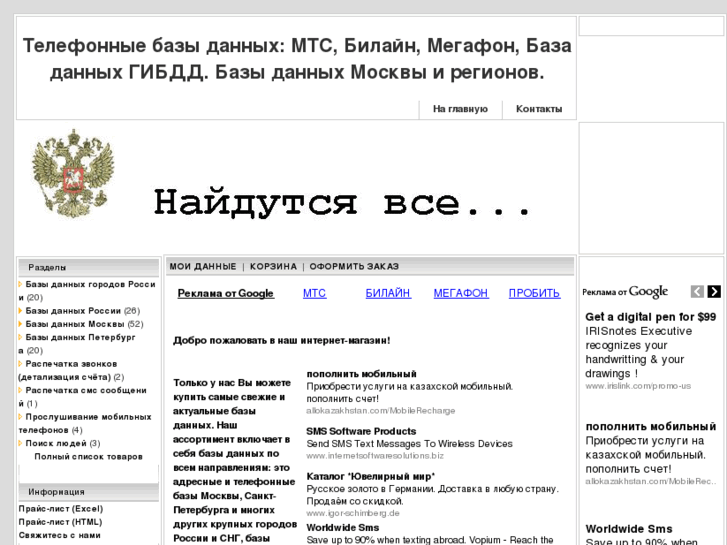Open Прайс-лист (Excel)
The height and width of the screenshot is (545, 727).
61,509
